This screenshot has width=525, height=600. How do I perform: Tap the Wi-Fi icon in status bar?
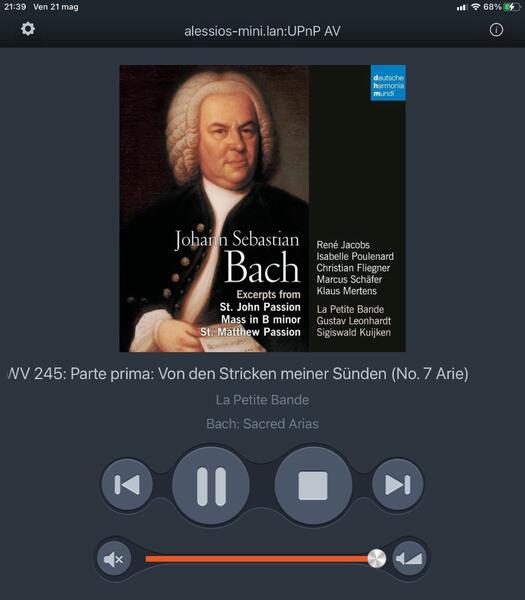476,7
